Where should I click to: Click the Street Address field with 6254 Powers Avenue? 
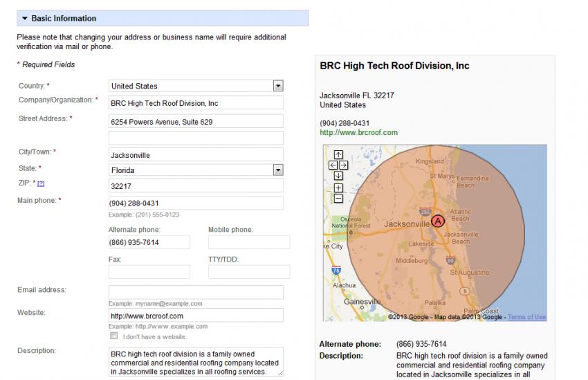(196, 122)
